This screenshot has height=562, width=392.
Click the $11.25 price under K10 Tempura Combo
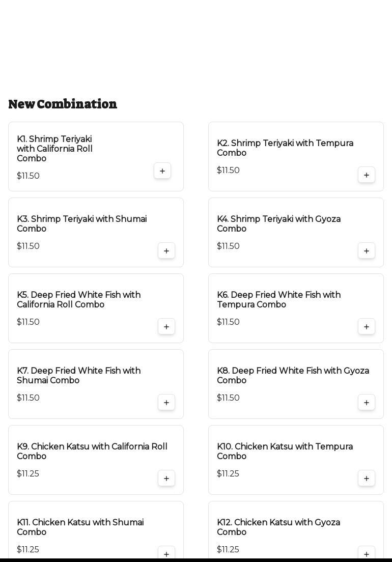click(x=228, y=474)
